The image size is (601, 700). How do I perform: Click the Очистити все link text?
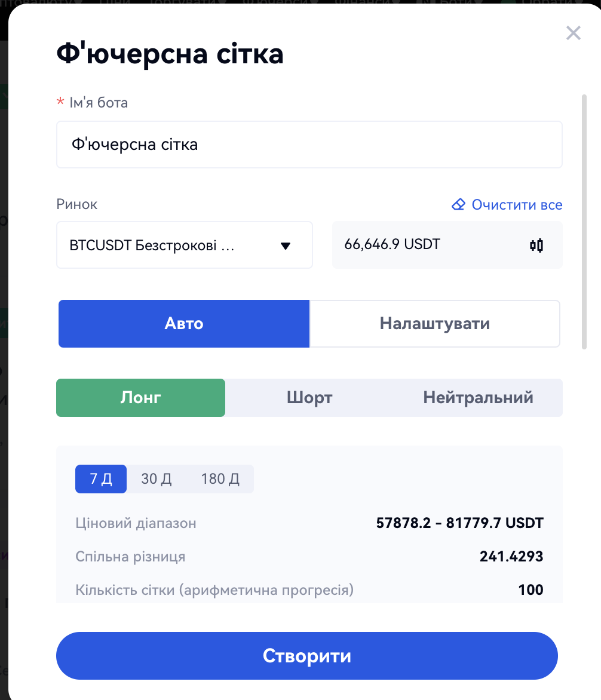pos(517,205)
